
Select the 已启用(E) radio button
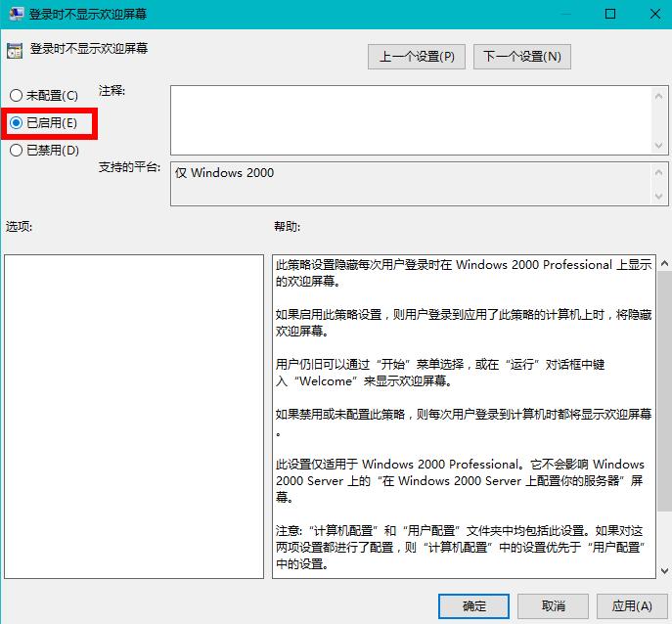click(43, 123)
